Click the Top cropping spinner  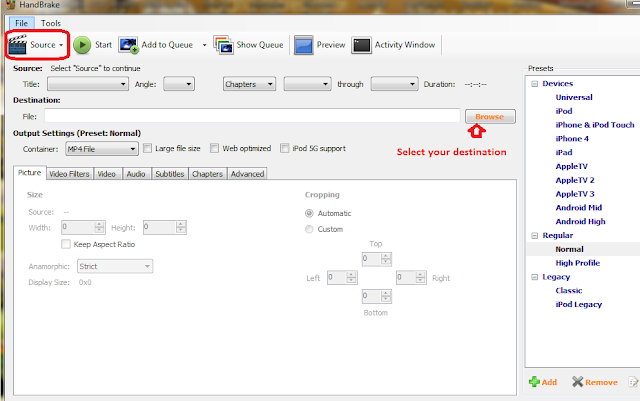[x=377, y=258]
